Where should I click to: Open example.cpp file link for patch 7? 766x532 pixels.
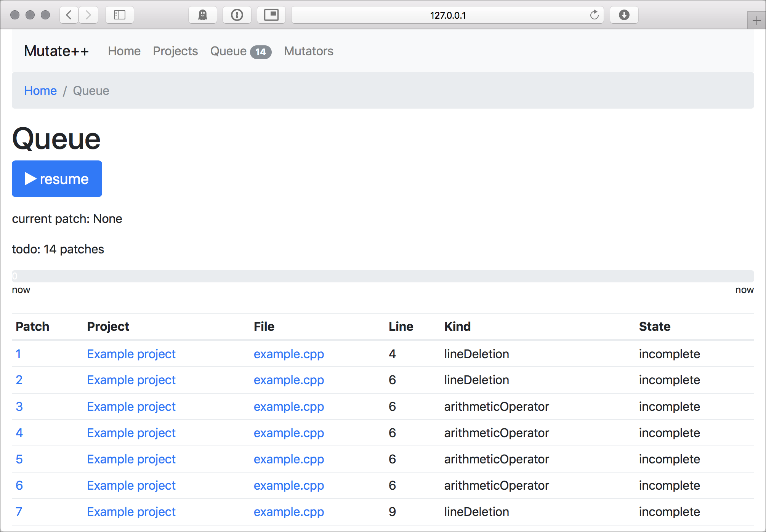[288, 512]
